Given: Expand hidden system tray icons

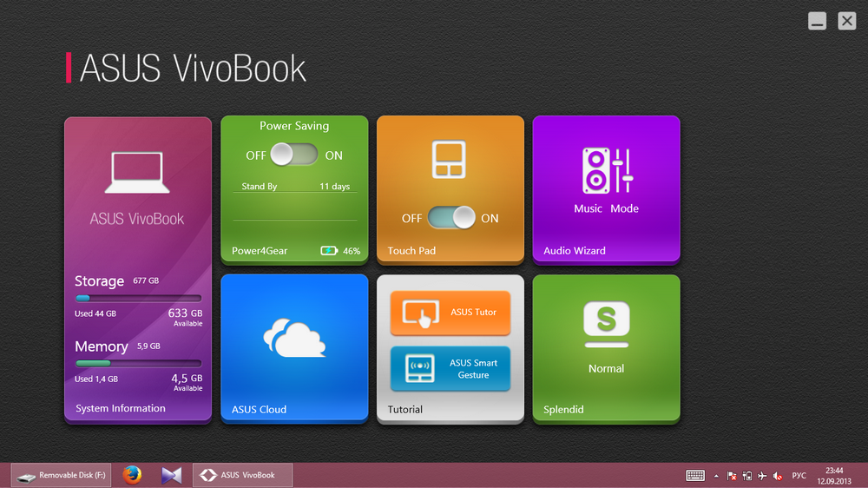Looking at the screenshot, I should point(716,476).
